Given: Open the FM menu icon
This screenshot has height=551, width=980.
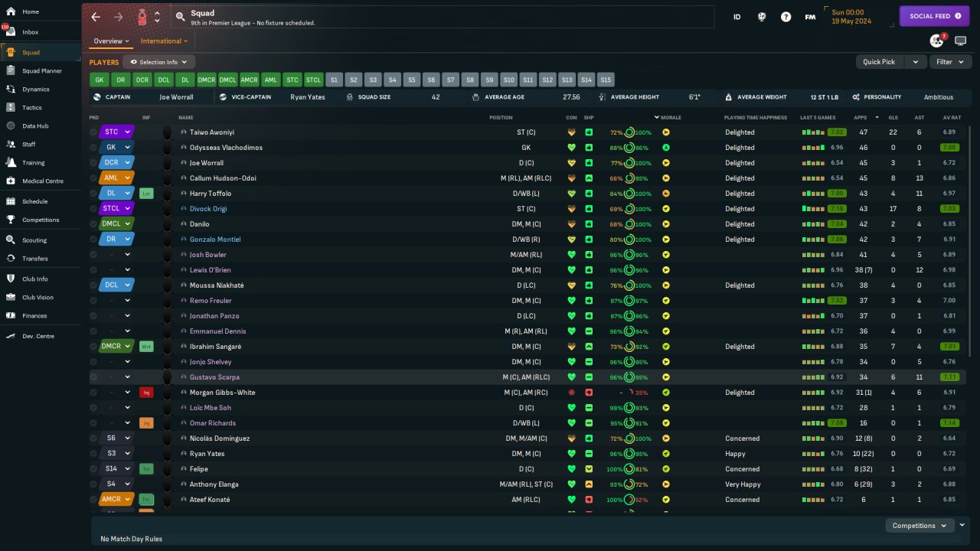Looking at the screenshot, I should 810,17.
